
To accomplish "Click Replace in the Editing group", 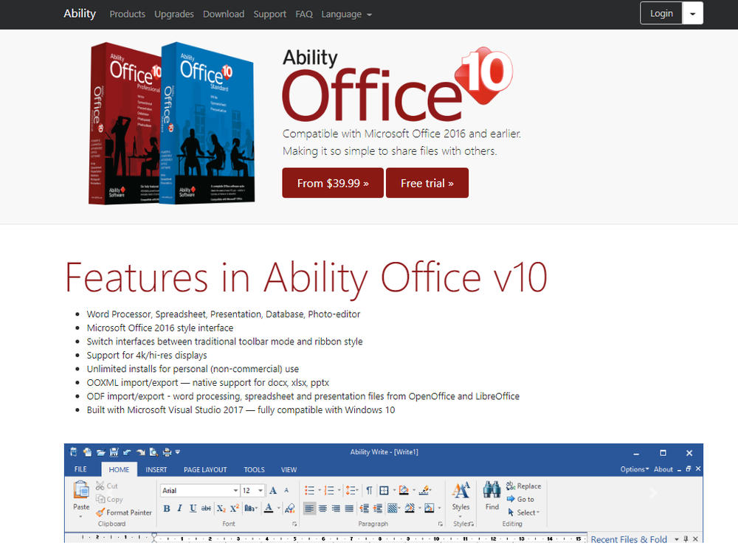I will tap(523, 485).
